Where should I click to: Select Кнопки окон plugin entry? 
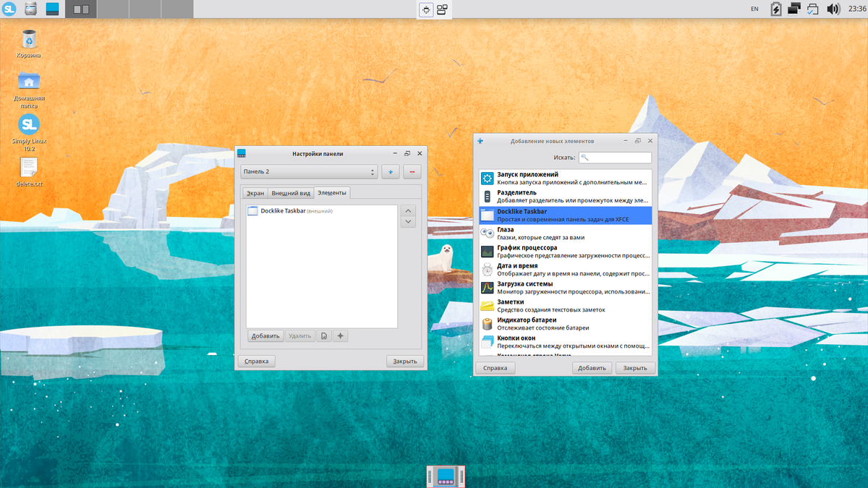click(566, 342)
